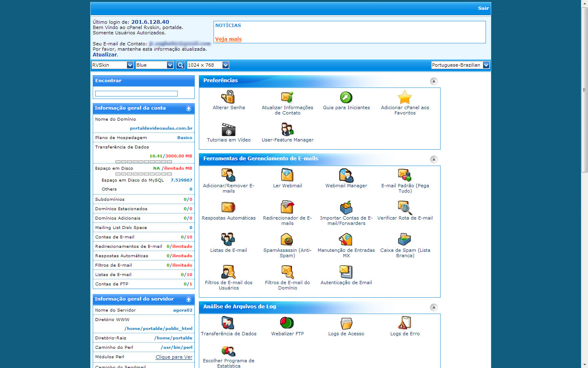This screenshot has width=588, height=368.
Task: Open the Logs de Erro icon
Action: click(405, 323)
